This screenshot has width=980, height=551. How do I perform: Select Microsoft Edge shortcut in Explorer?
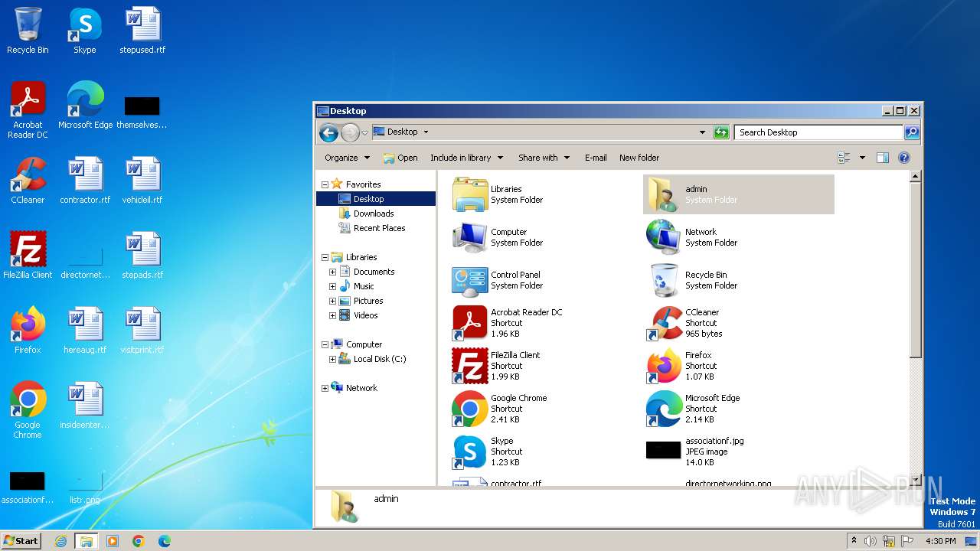point(739,409)
